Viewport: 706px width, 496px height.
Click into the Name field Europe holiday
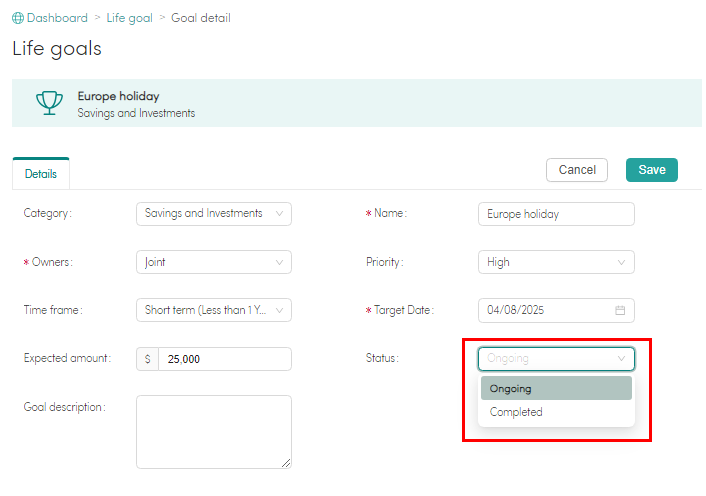(557, 214)
